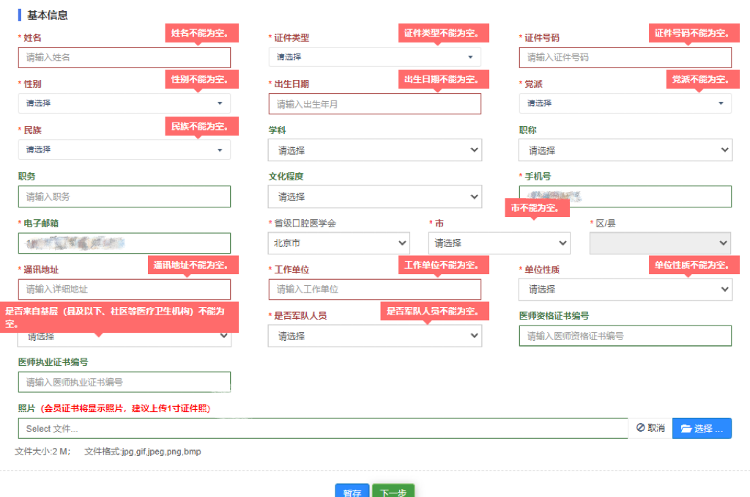Click the 医师资格证书编号 input field
This screenshot has height=497, width=750.
click(x=625, y=336)
